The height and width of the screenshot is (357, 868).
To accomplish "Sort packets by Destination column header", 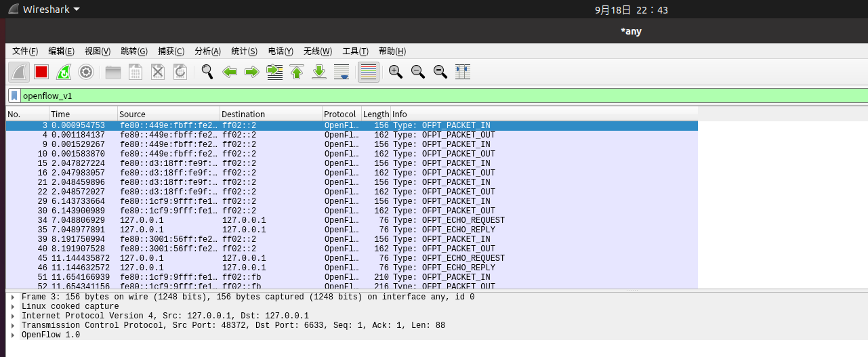I will tap(271, 114).
